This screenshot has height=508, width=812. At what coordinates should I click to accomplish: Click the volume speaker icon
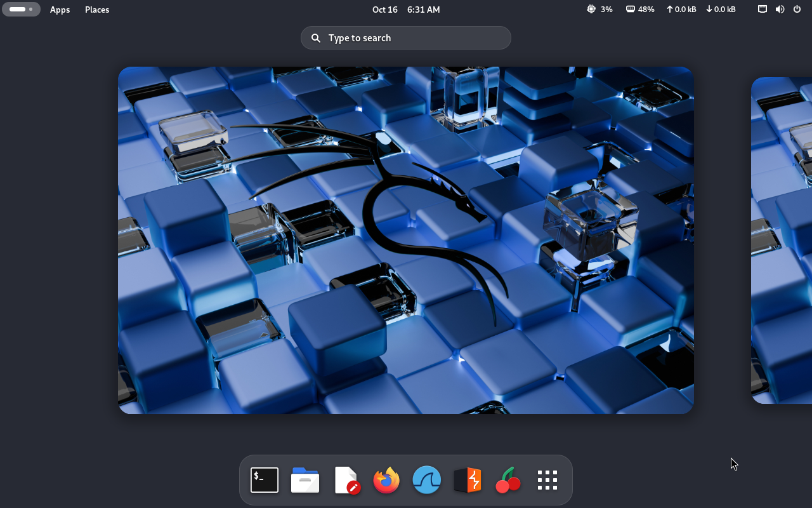click(780, 10)
